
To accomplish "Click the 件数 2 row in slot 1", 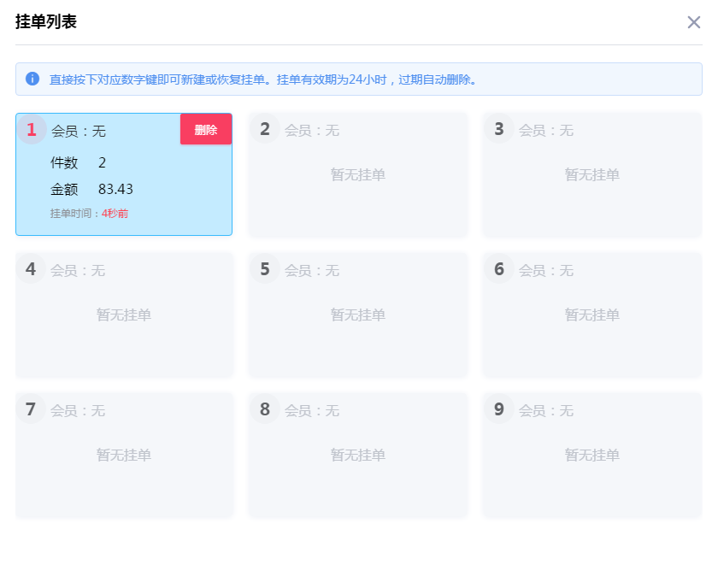I will tap(79, 162).
